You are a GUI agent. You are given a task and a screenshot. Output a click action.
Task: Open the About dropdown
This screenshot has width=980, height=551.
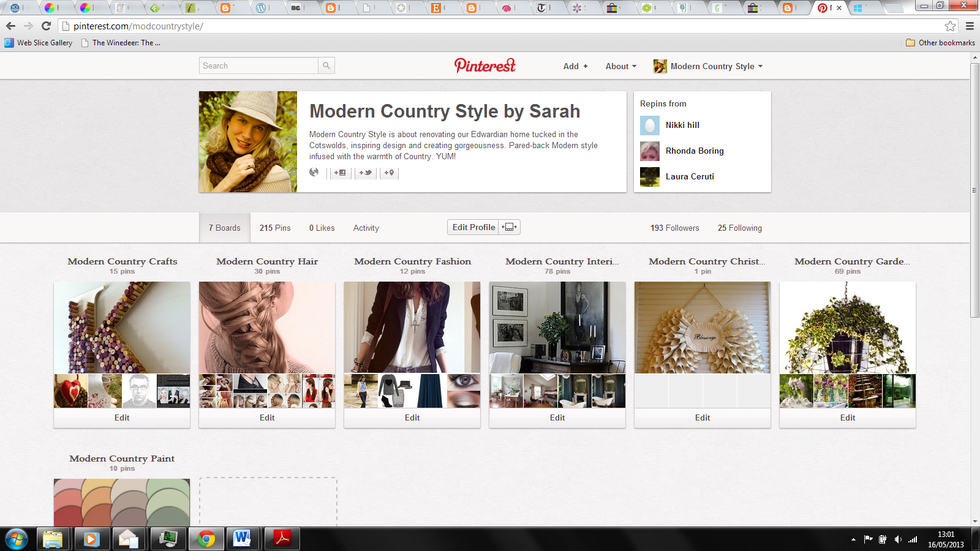tap(620, 66)
